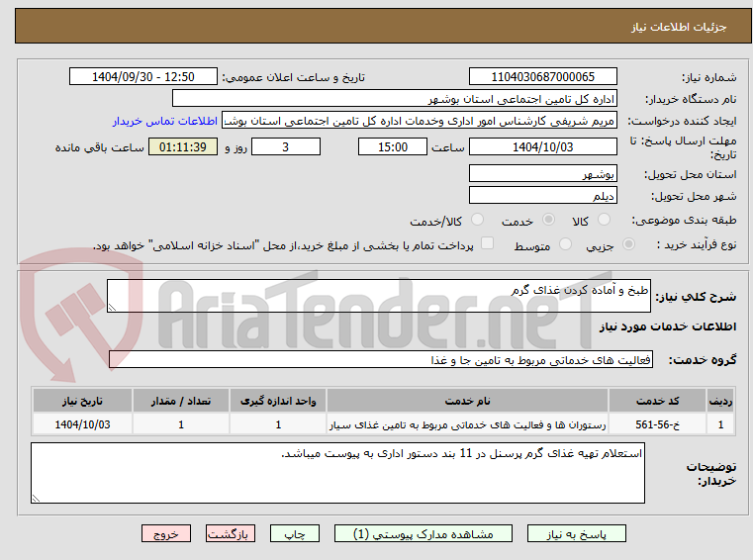
Task: Select the جزیی purchase type radio
Action: (628, 244)
